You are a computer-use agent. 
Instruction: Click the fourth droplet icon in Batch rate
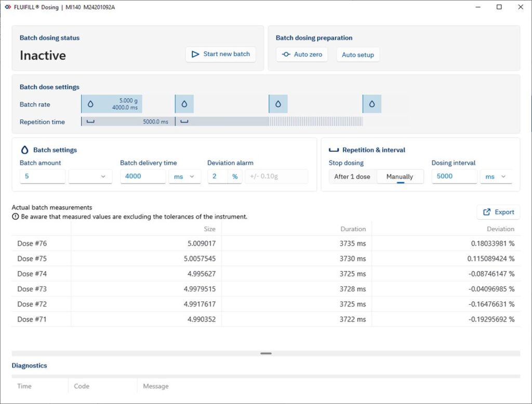tap(371, 104)
